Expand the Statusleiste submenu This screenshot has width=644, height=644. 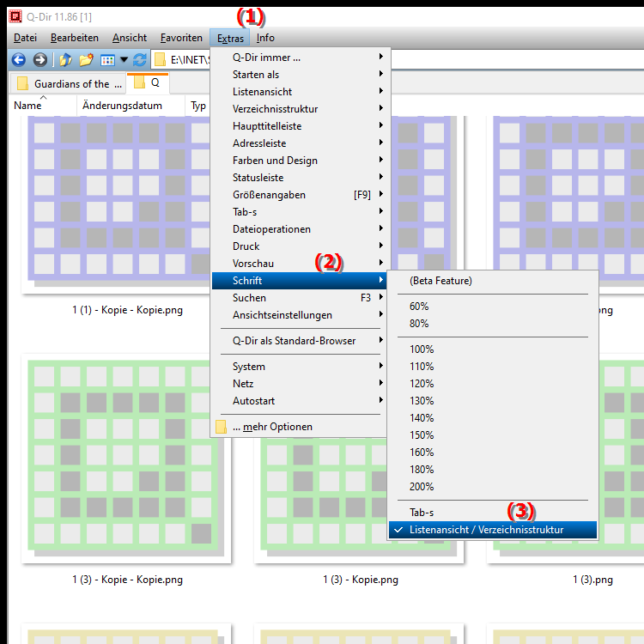point(299,178)
